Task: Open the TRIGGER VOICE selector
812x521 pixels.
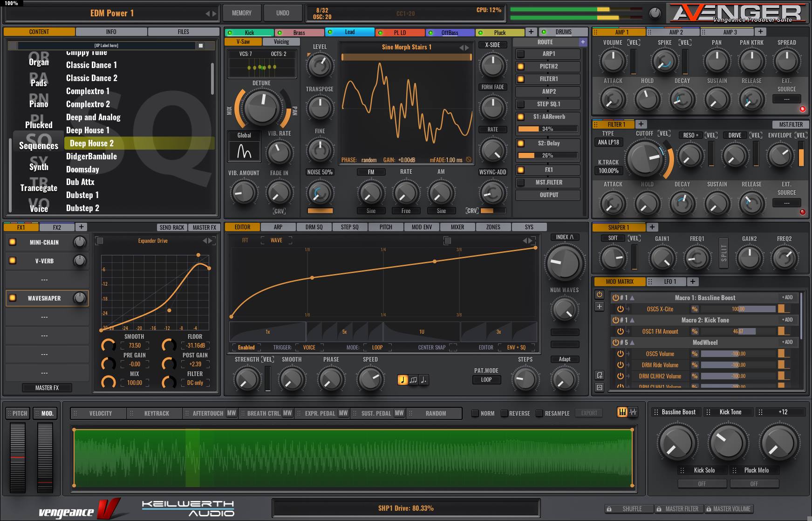Action: click(x=309, y=347)
